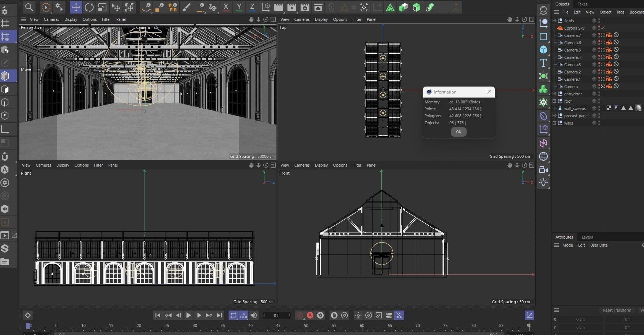The height and width of the screenshot is (335, 644).
Task: Open the green triangle Corona icon
Action: (x=390, y=7)
